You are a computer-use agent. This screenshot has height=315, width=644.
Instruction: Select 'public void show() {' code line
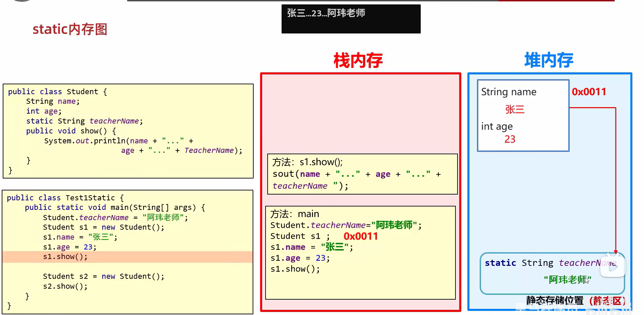tap(71, 131)
